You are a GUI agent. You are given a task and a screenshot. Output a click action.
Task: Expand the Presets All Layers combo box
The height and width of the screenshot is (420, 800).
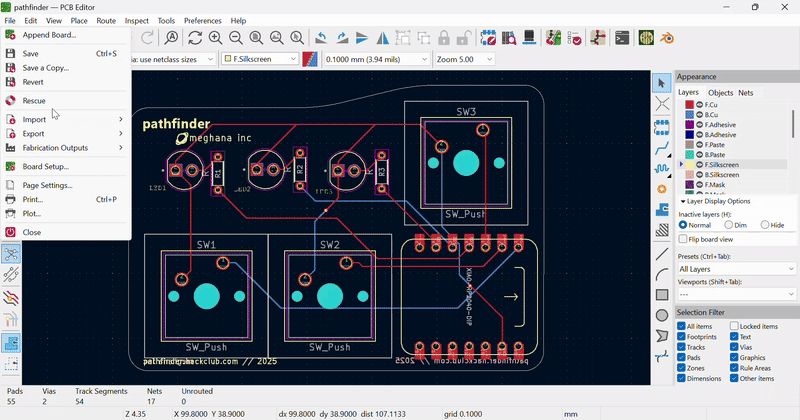[x=737, y=269]
